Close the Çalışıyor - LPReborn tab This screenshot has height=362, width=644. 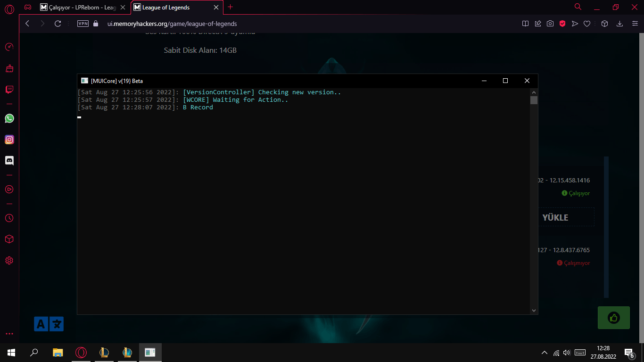[x=123, y=8]
